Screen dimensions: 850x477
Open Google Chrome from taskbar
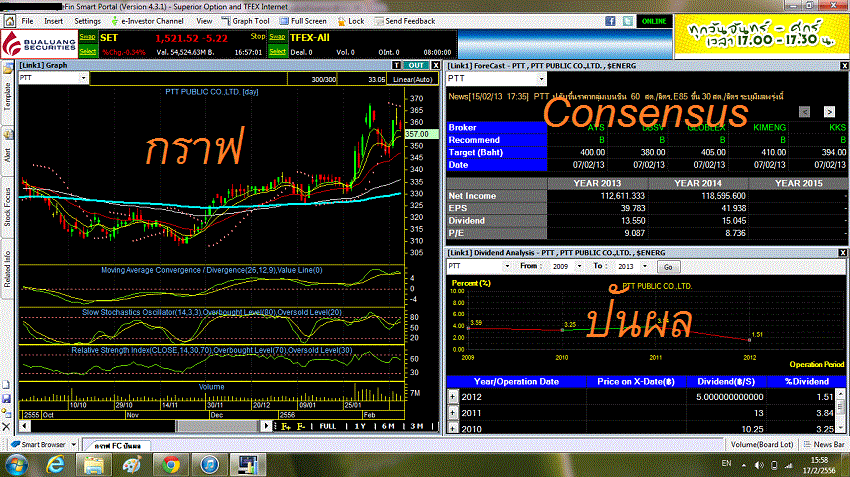coord(171,465)
